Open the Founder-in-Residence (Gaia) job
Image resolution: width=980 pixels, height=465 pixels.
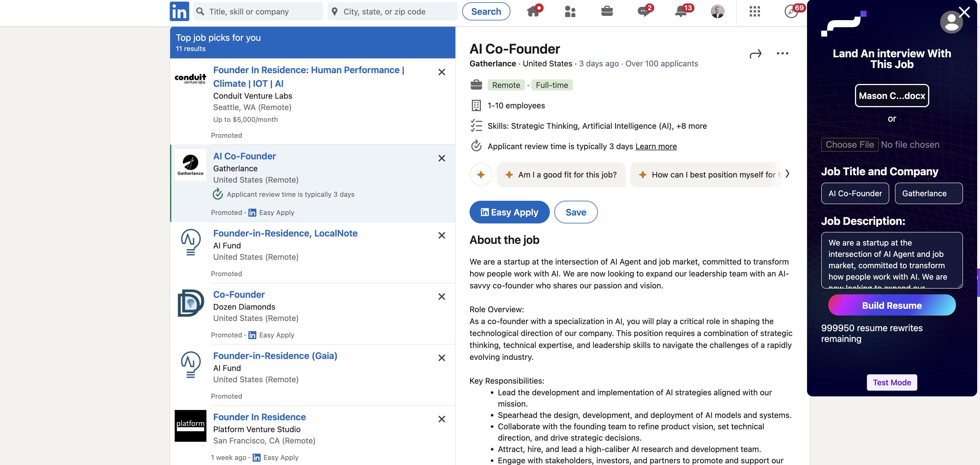click(x=275, y=356)
